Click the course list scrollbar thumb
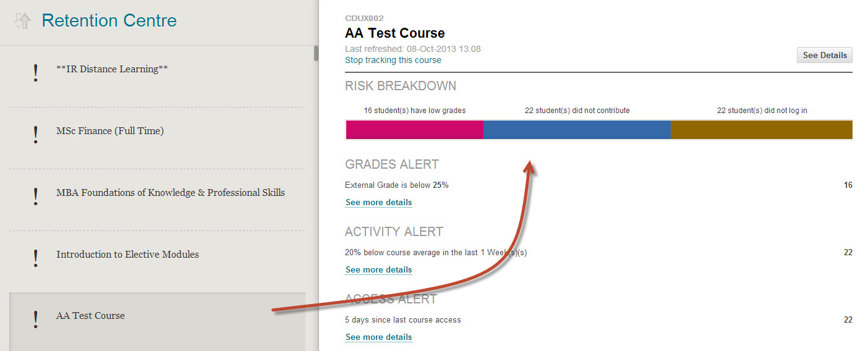This screenshot has width=868, height=351. [x=316, y=53]
